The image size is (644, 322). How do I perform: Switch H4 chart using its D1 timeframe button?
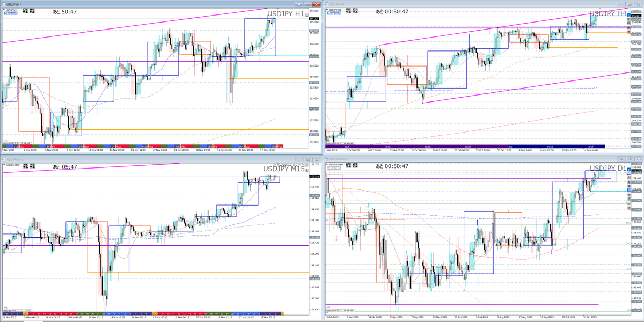355,11
